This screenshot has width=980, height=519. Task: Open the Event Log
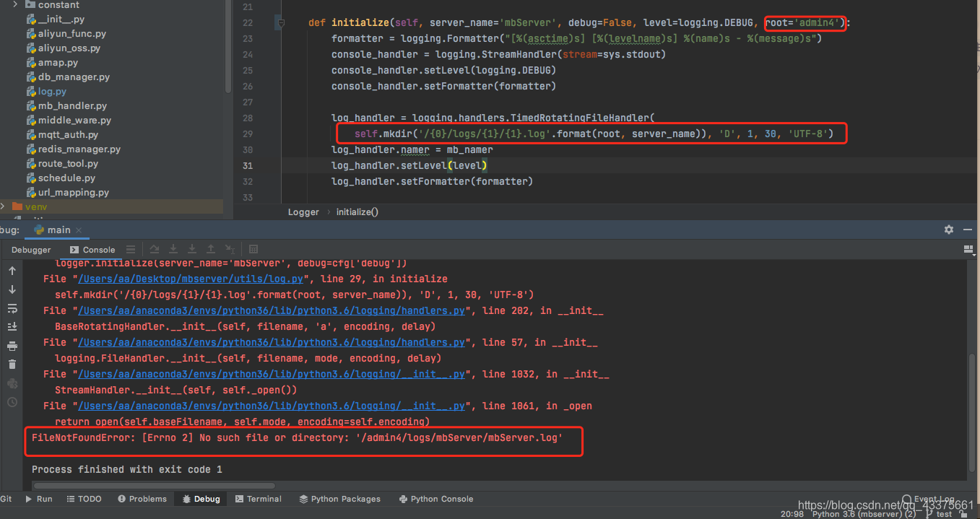[x=929, y=499]
